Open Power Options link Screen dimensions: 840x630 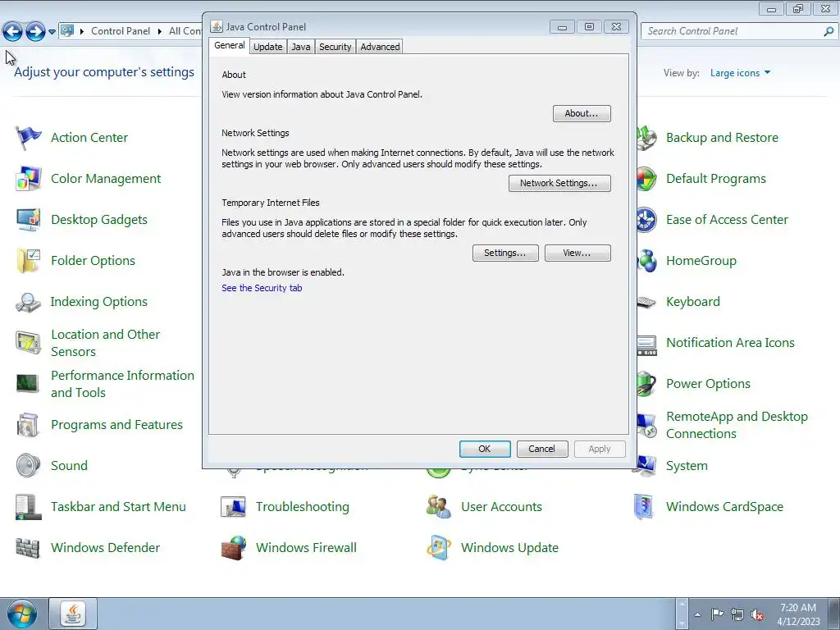click(x=708, y=384)
